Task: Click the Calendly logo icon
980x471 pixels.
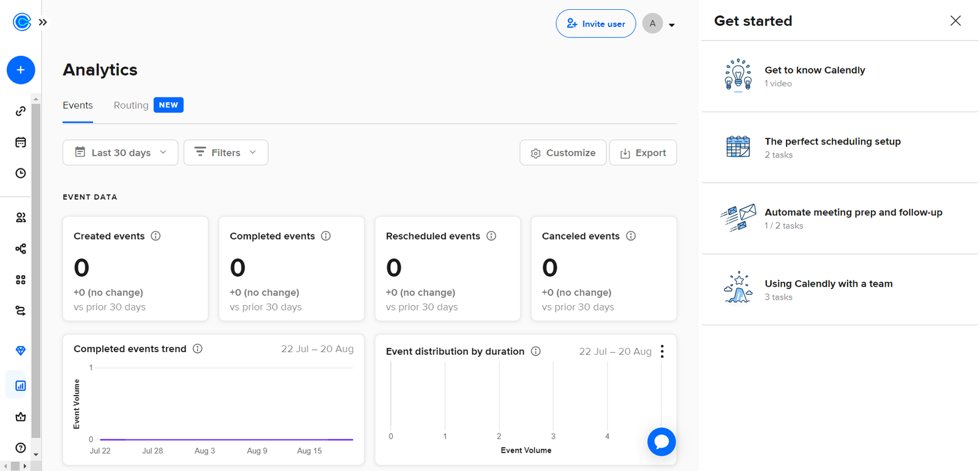Action: tap(21, 22)
